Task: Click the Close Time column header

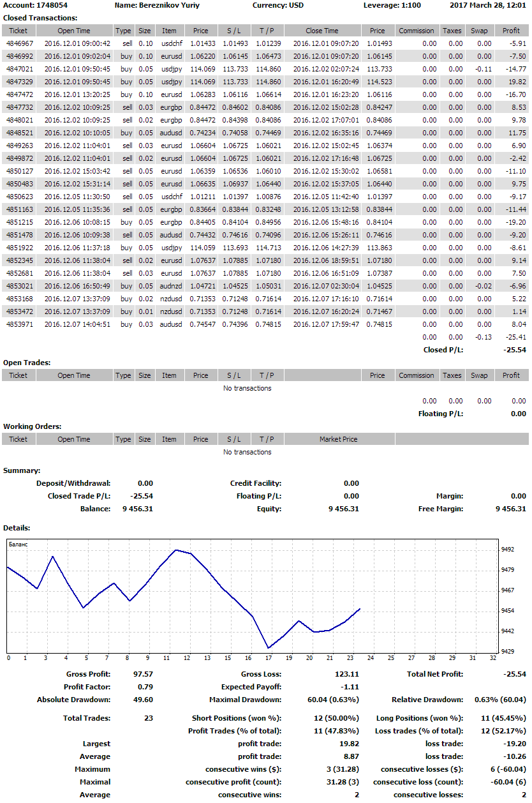Action: tap(322, 31)
